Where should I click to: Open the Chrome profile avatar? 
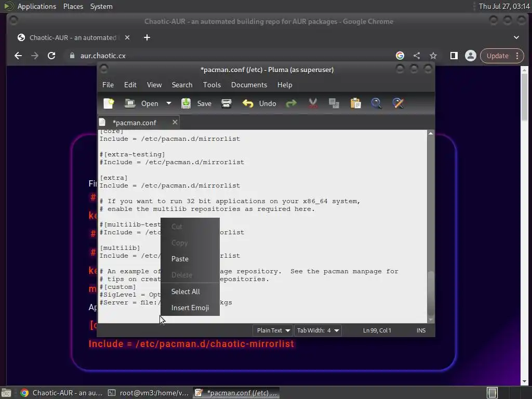(471, 56)
